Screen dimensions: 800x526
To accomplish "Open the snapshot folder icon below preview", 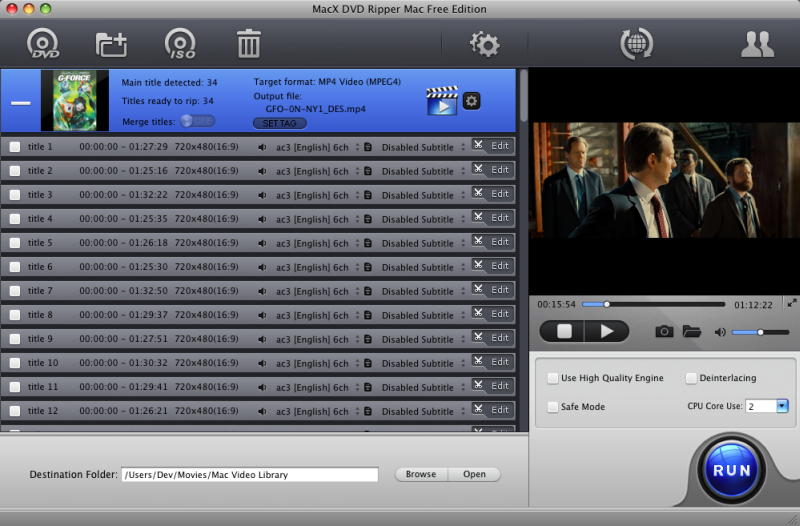I will (x=691, y=331).
